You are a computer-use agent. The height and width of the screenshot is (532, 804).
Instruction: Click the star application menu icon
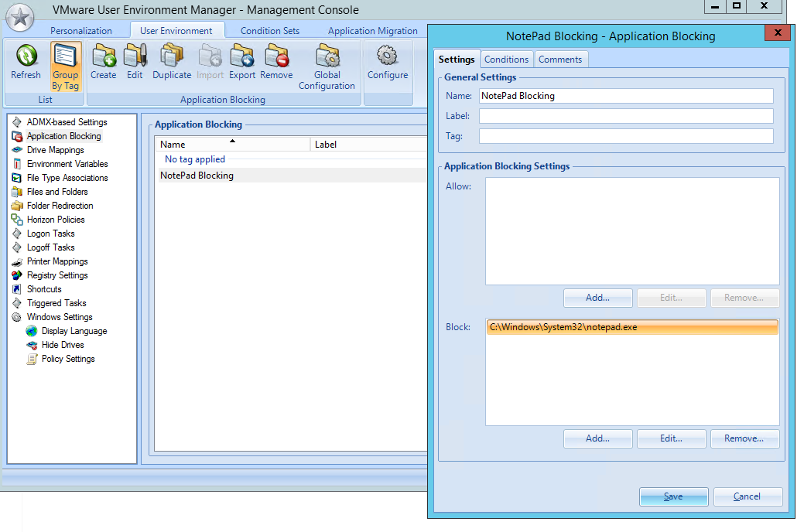click(20, 17)
